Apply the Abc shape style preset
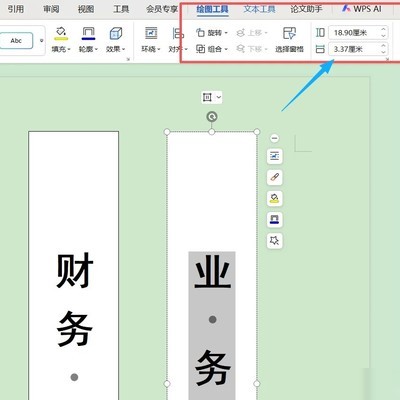 16,41
